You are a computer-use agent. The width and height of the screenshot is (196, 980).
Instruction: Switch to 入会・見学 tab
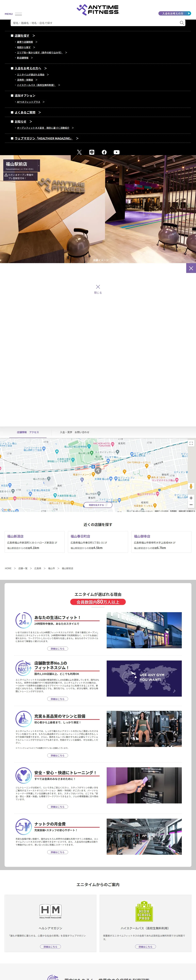tap(66, 432)
